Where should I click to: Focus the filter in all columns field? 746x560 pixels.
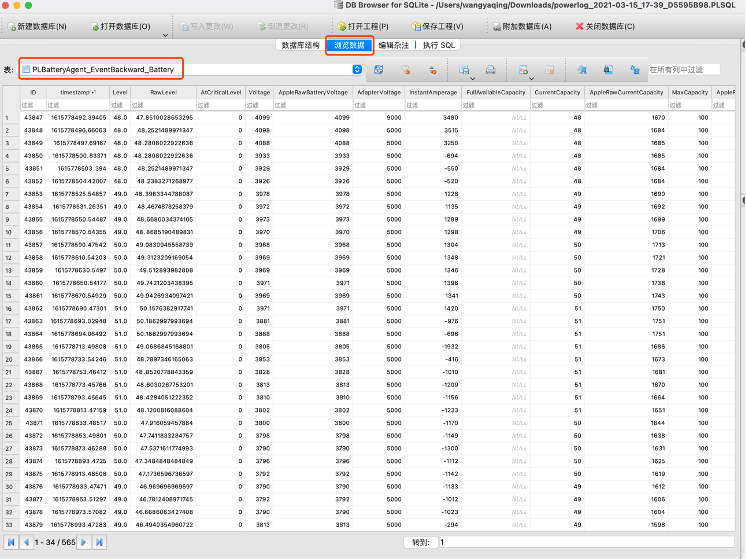click(684, 69)
